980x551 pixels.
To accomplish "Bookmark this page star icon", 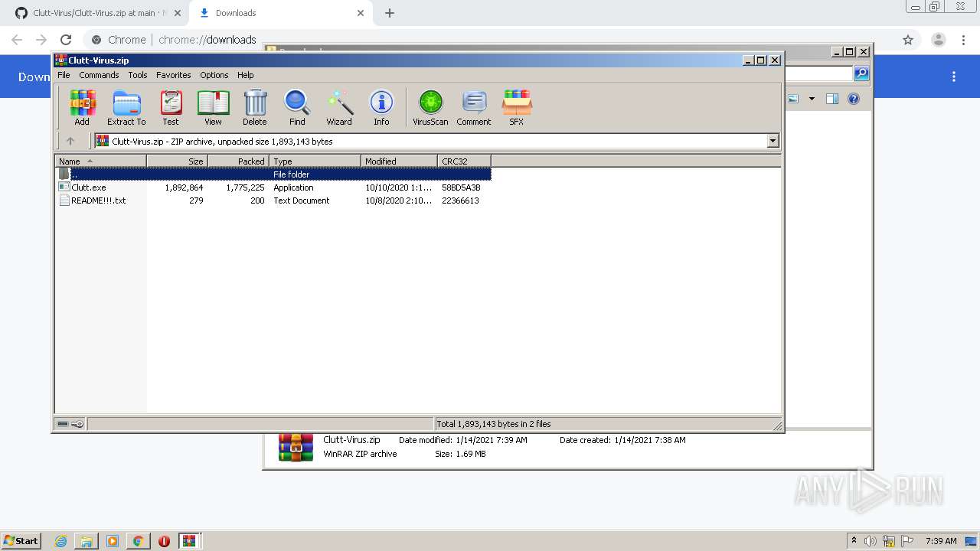I will pos(908,40).
